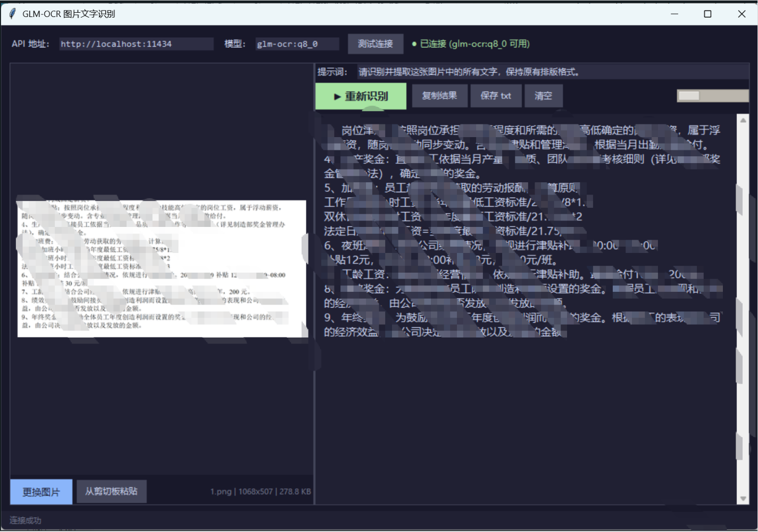Viewport: 758px width, 532px height.
Task: Click the loaded image preview thumbnail
Action: (x=162, y=268)
